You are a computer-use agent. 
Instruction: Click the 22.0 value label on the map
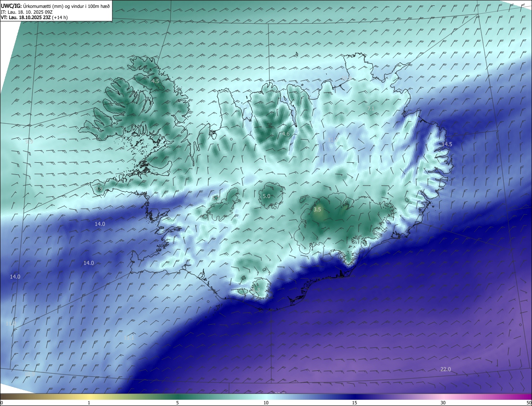pyautogui.click(x=446, y=369)
